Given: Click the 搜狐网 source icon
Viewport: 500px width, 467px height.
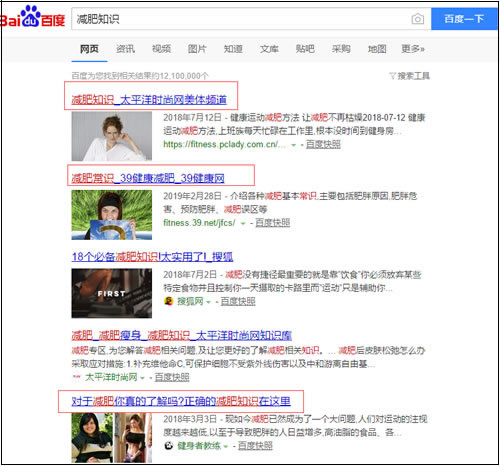Looking at the screenshot, I should (x=169, y=301).
